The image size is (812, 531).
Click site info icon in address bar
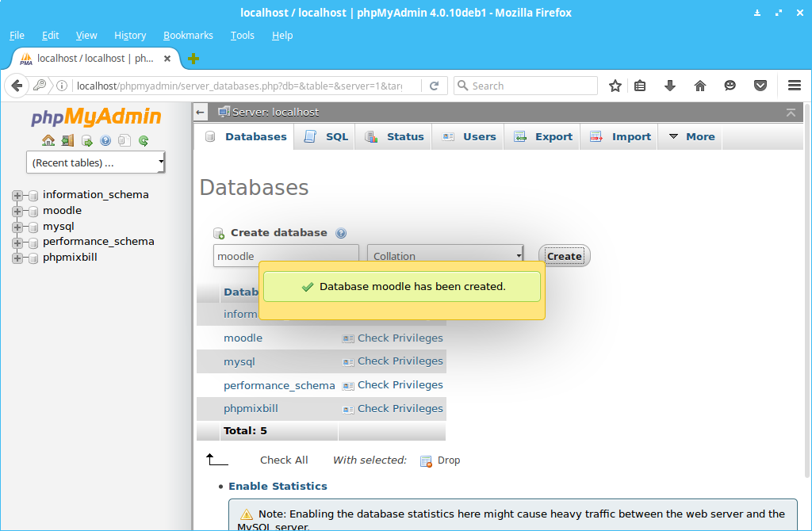[62, 86]
